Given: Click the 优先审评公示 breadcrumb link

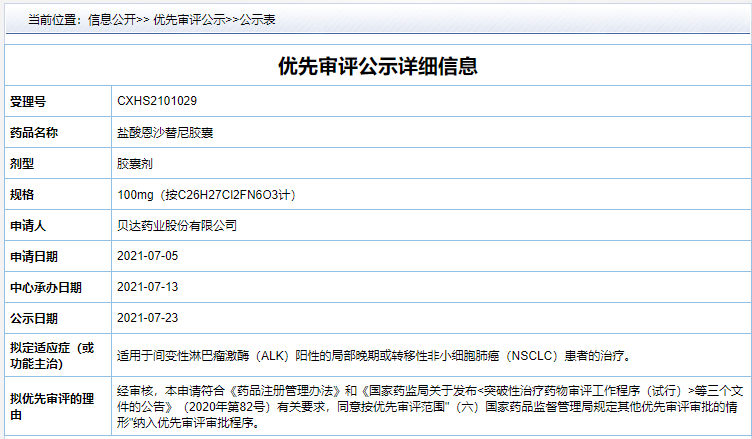Looking at the screenshot, I should coord(189,20).
